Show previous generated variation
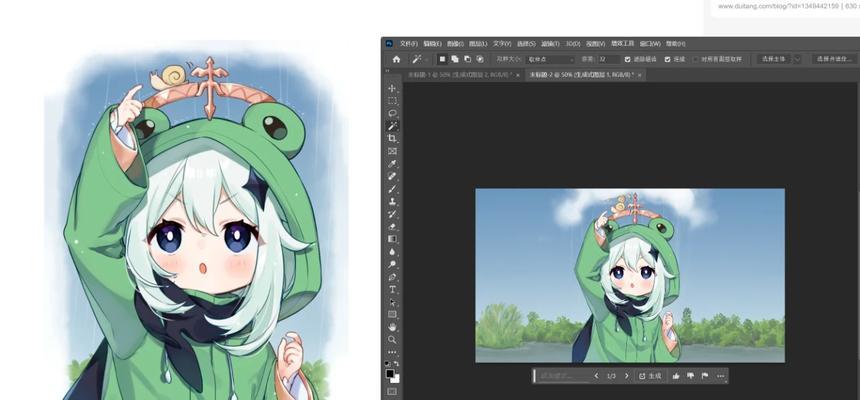860x400 pixels. [596, 376]
